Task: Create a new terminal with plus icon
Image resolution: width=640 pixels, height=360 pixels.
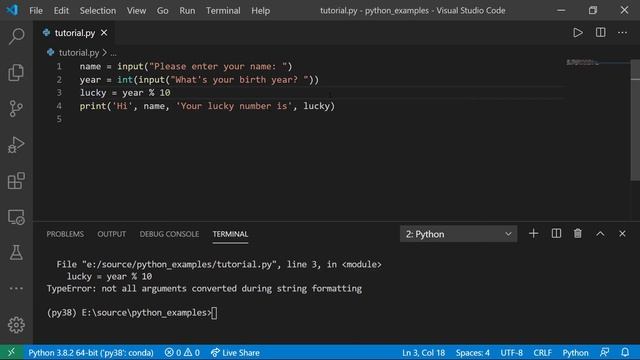Action: 533,234
